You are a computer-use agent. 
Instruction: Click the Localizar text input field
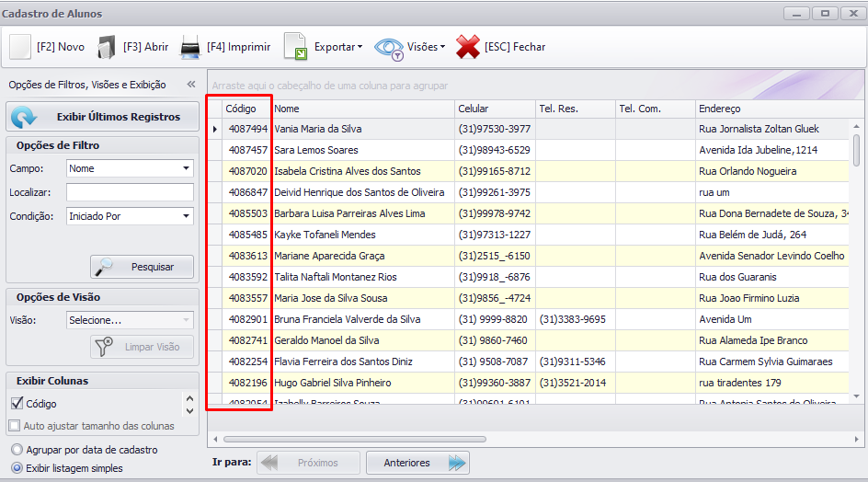coord(130,192)
